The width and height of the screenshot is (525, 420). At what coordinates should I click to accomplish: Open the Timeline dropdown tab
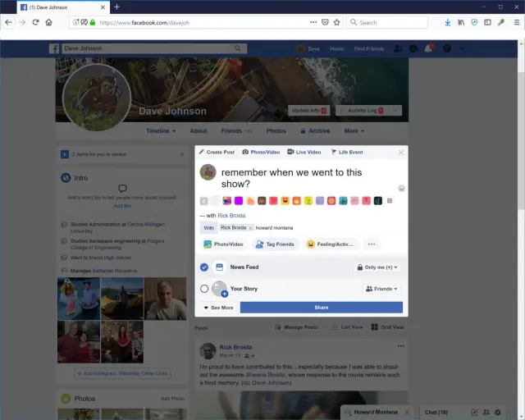pos(161,131)
